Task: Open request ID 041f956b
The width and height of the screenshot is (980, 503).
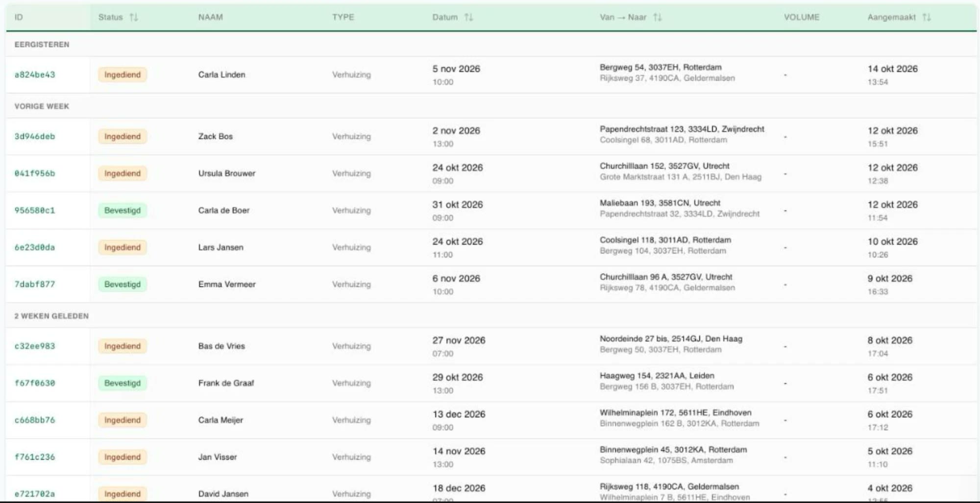Action: click(35, 173)
